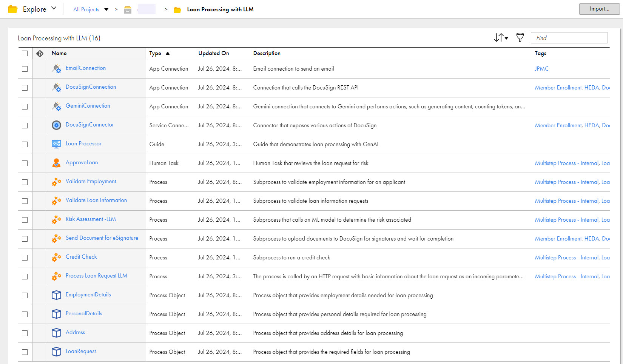Click the ApproveLoan human task icon
623x364 pixels.
(x=56, y=163)
